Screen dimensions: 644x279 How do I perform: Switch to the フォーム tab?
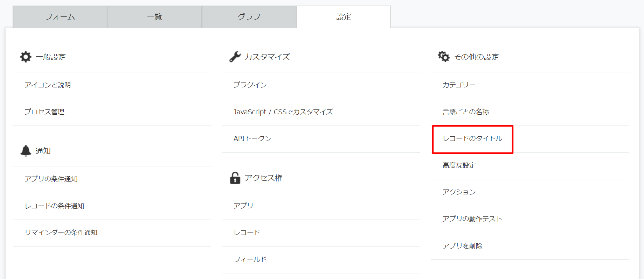point(60,17)
